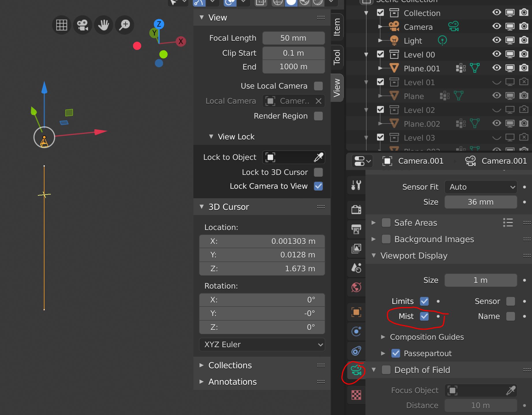
Task: Enable Lock to 3D Cursor checkbox
Action: point(318,172)
